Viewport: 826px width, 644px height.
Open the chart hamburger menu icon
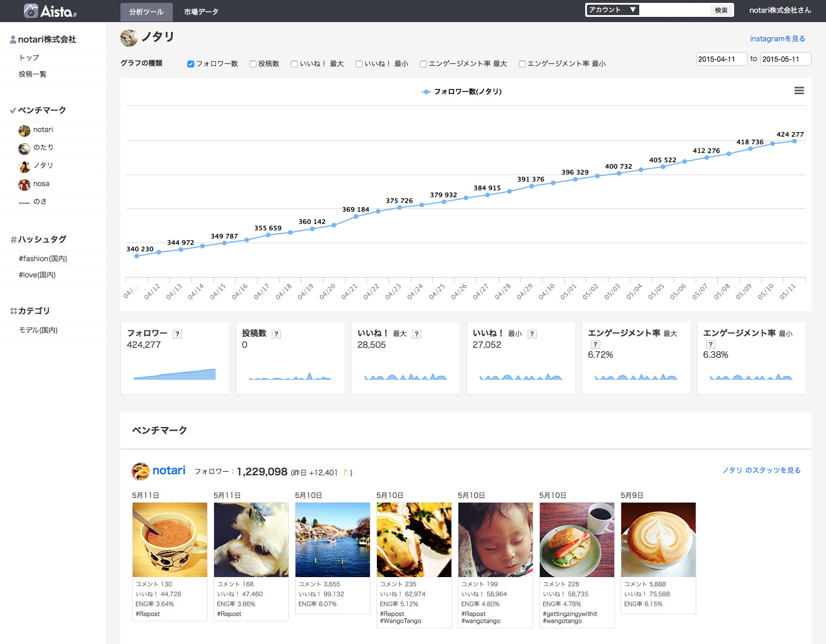[799, 91]
